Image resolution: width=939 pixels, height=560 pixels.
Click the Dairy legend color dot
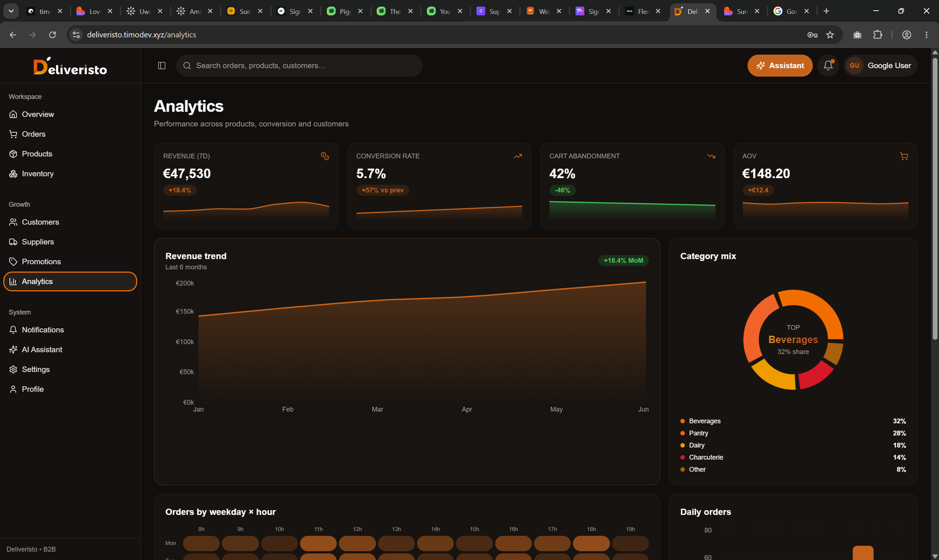683,445
